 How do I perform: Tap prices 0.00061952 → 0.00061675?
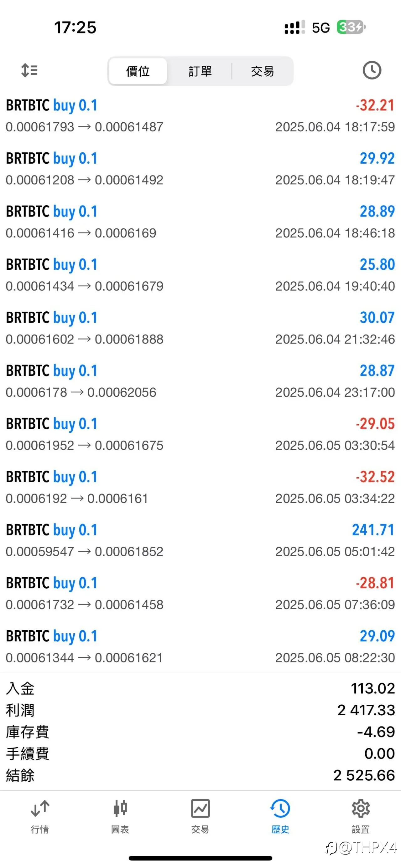[85, 446]
